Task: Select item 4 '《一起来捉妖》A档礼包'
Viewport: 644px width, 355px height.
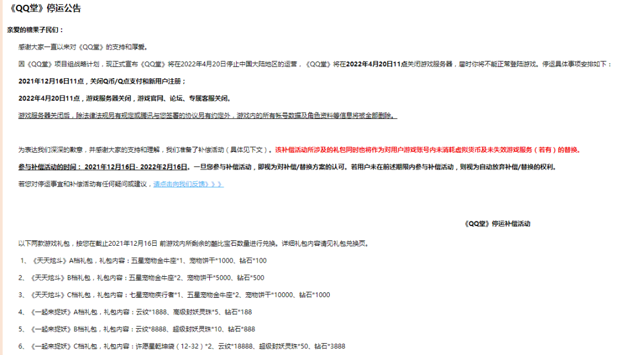Action: (135, 312)
